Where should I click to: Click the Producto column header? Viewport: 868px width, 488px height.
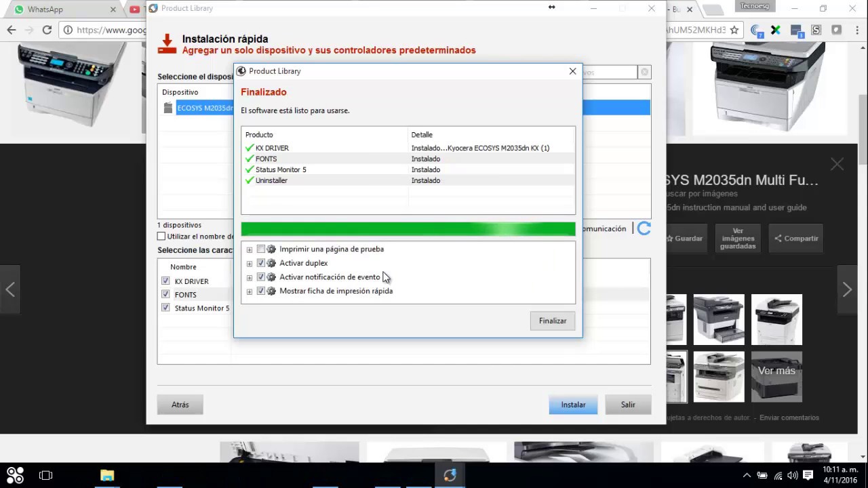[325, 135]
